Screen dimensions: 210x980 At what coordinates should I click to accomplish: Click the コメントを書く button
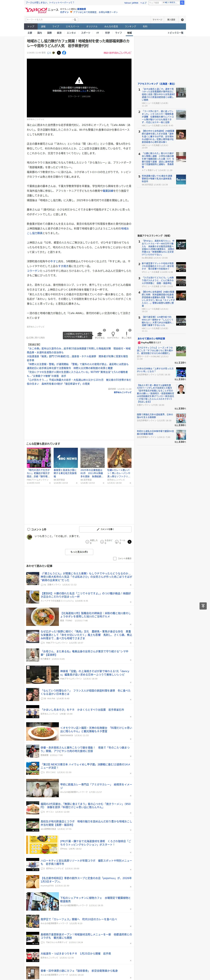[x=105, y=529]
